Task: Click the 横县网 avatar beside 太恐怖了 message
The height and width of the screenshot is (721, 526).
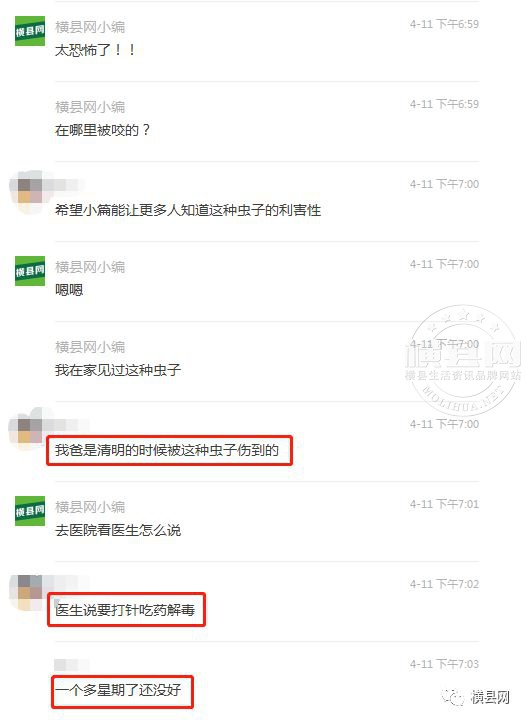Action: [x=30, y=31]
